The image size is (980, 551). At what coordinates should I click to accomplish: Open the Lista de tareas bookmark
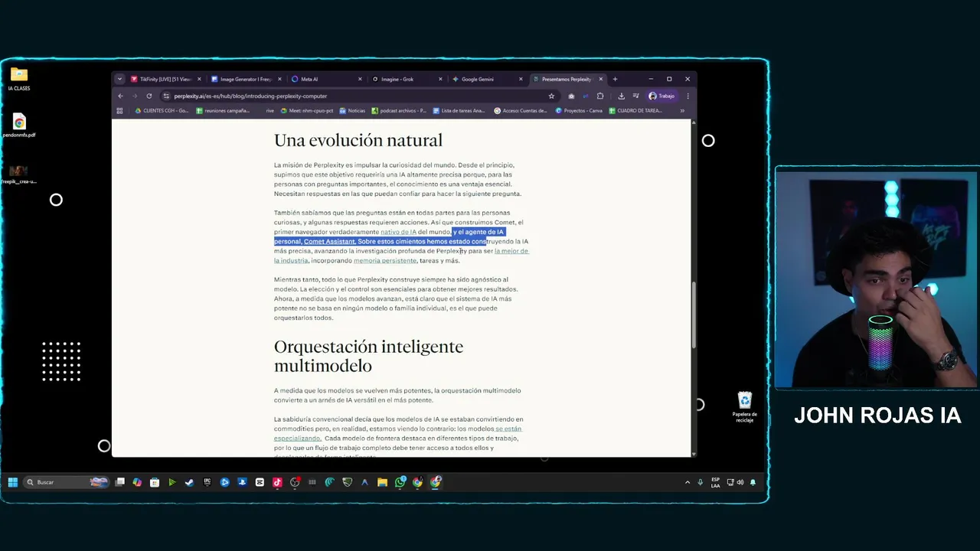click(459, 111)
